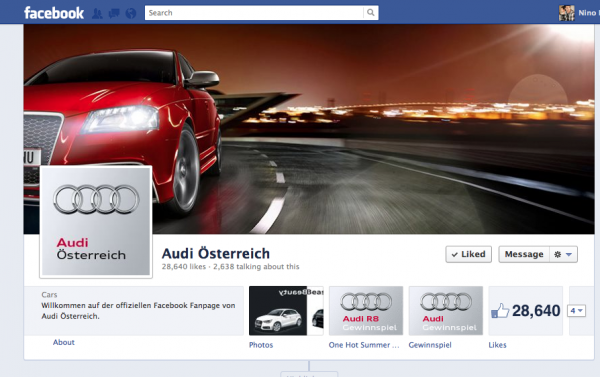Expand the page options dropdown arrow
The image size is (600, 377).
569,255
